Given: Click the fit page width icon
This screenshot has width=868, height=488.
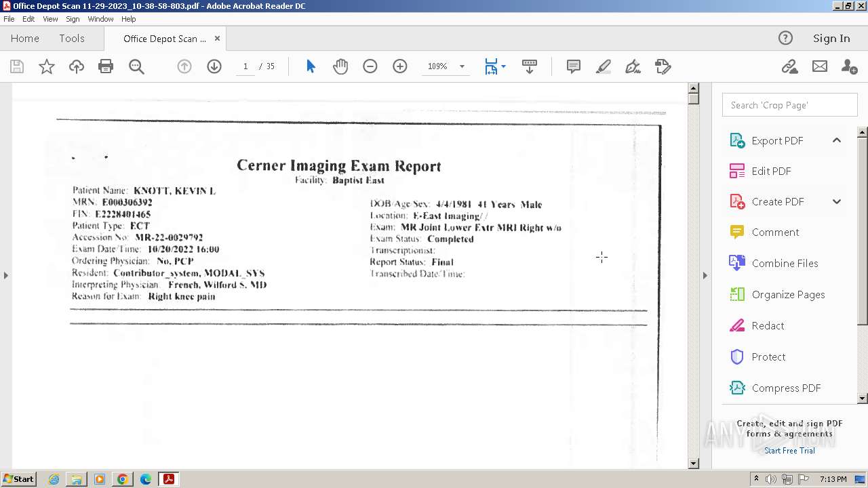Looking at the screenshot, I should click(x=491, y=66).
